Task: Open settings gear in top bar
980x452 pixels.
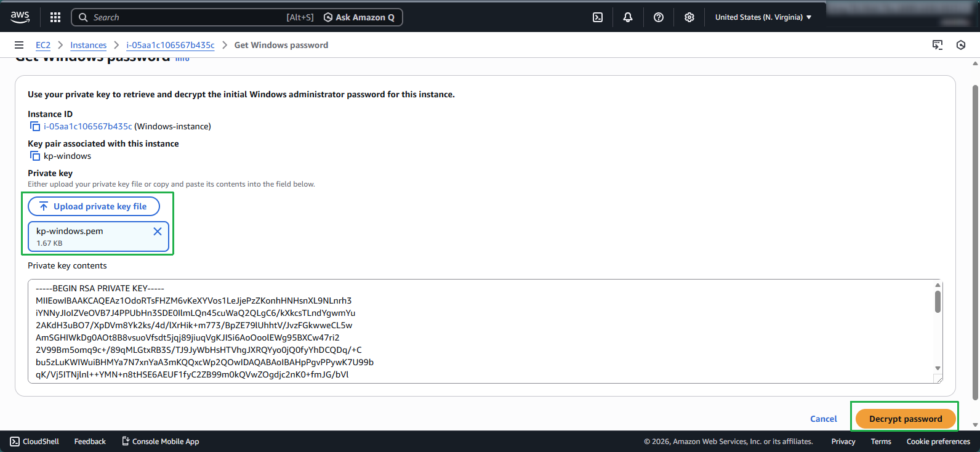Action: [689, 17]
